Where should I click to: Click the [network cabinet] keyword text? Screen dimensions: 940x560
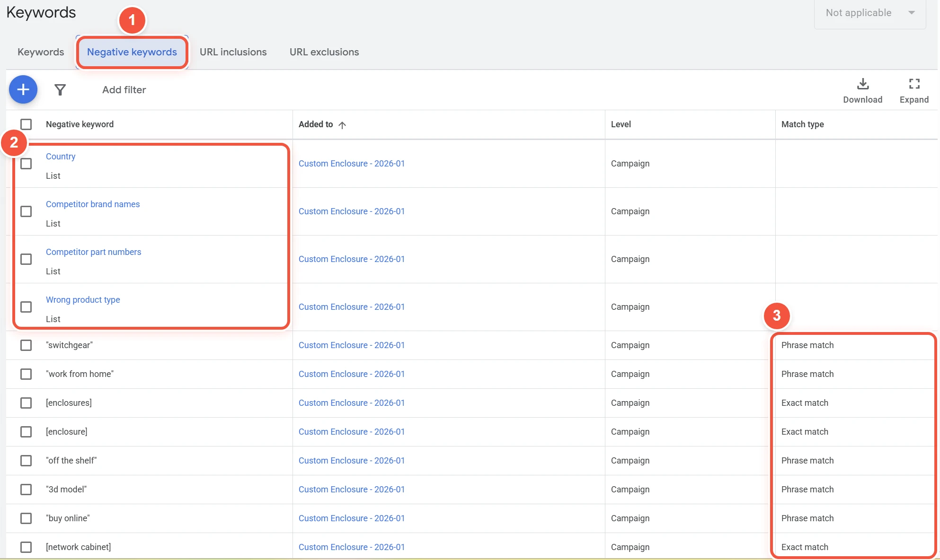pyautogui.click(x=78, y=547)
